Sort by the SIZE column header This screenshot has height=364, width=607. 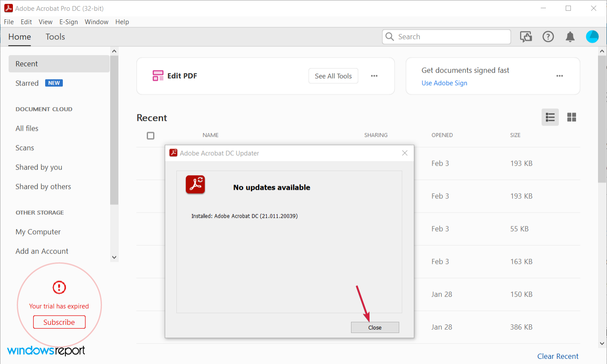[515, 135]
